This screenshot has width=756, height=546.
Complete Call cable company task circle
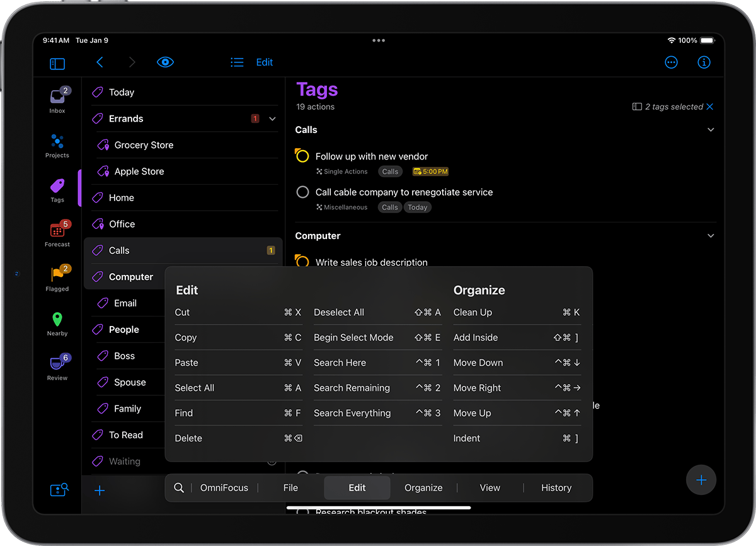click(302, 192)
